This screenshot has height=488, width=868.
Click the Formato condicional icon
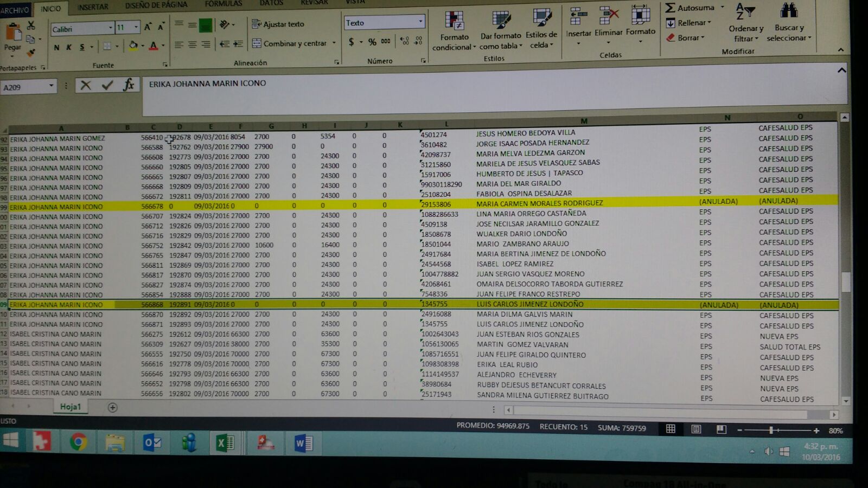[454, 22]
